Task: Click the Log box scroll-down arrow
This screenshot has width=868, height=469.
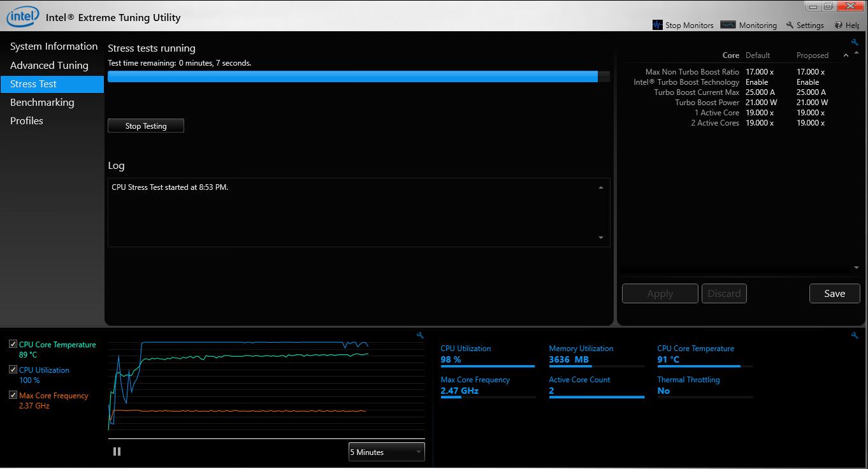Action: click(601, 238)
